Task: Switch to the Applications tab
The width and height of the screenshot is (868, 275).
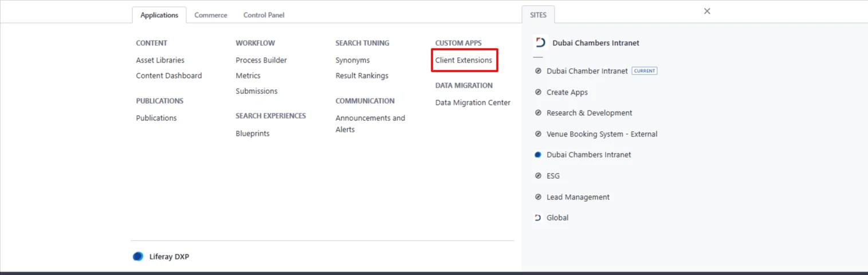Action: click(159, 15)
